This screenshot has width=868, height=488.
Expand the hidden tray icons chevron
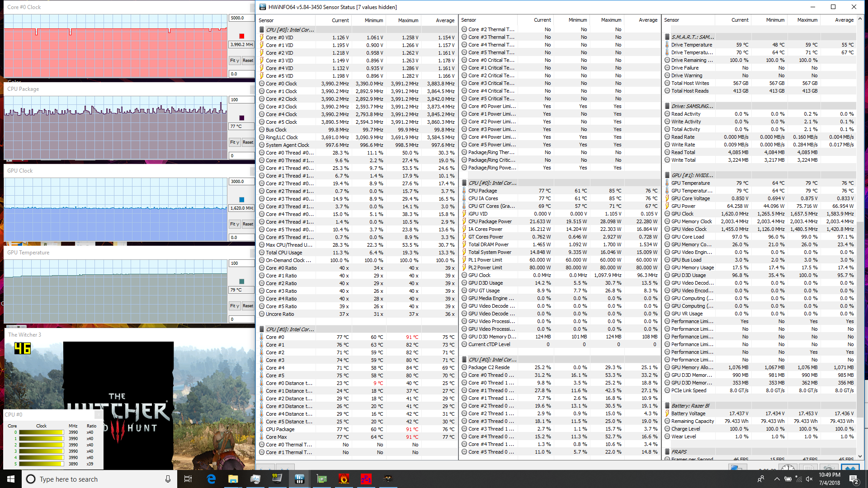point(777,479)
